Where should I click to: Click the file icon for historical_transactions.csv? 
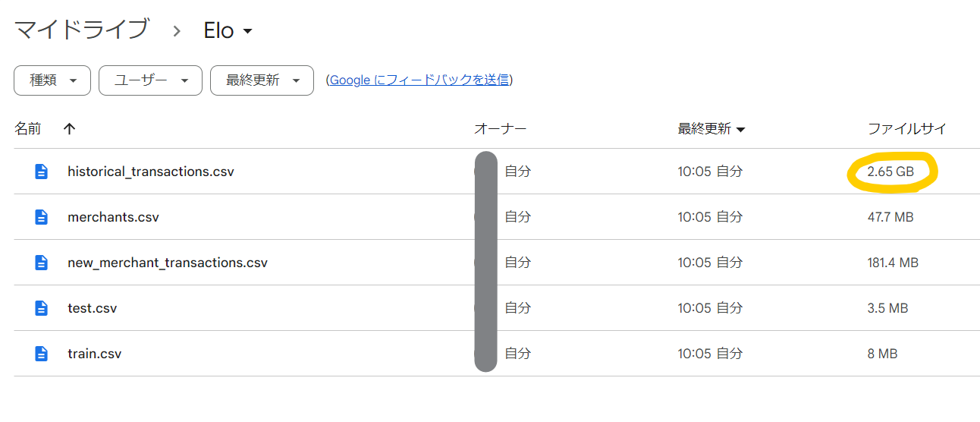coord(42,172)
